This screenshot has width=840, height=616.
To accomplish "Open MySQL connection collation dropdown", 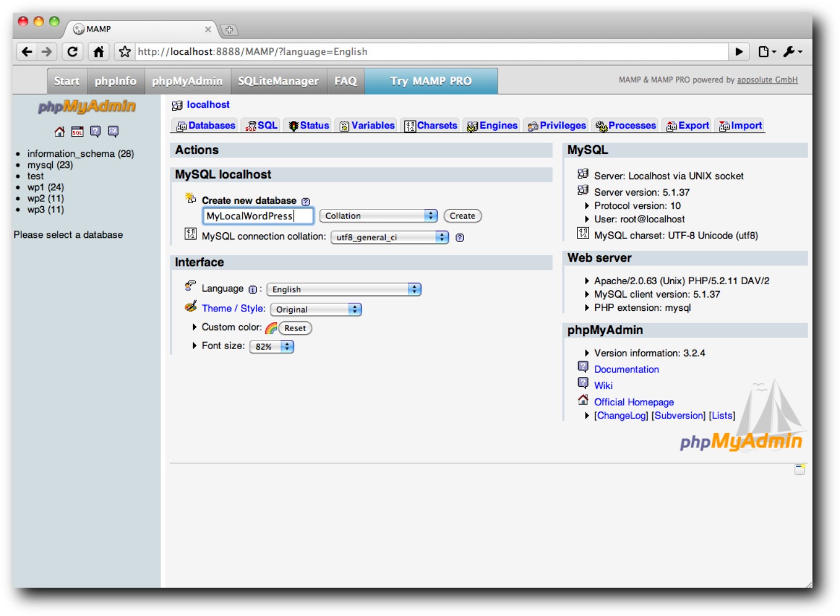I will pyautogui.click(x=389, y=237).
